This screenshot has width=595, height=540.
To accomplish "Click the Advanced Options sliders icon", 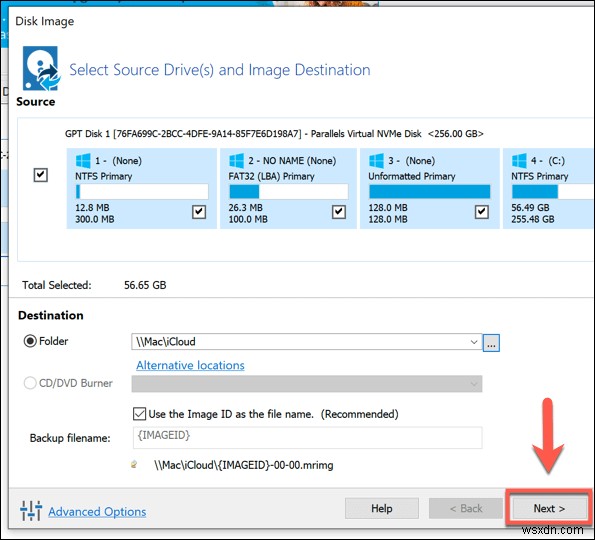I will 31,511.
